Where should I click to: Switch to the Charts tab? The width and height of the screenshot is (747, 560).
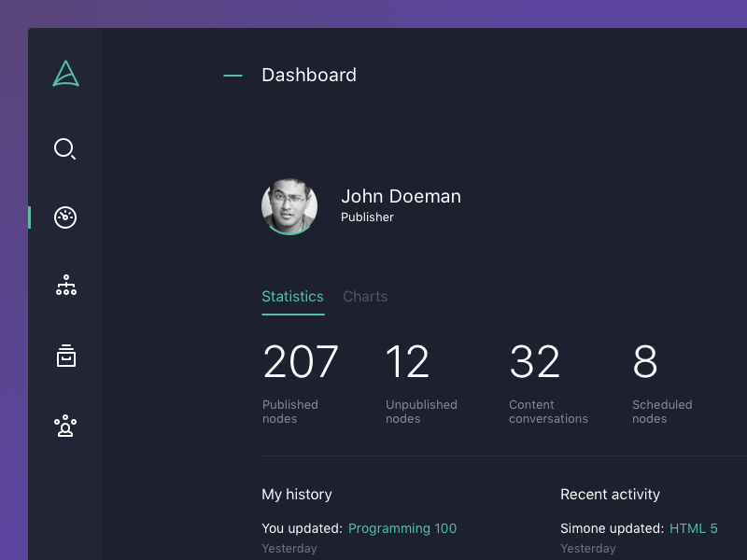[365, 297]
